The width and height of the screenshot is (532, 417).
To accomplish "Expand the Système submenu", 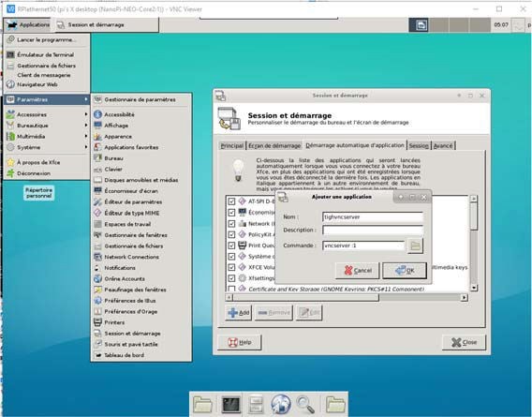I will coord(47,147).
